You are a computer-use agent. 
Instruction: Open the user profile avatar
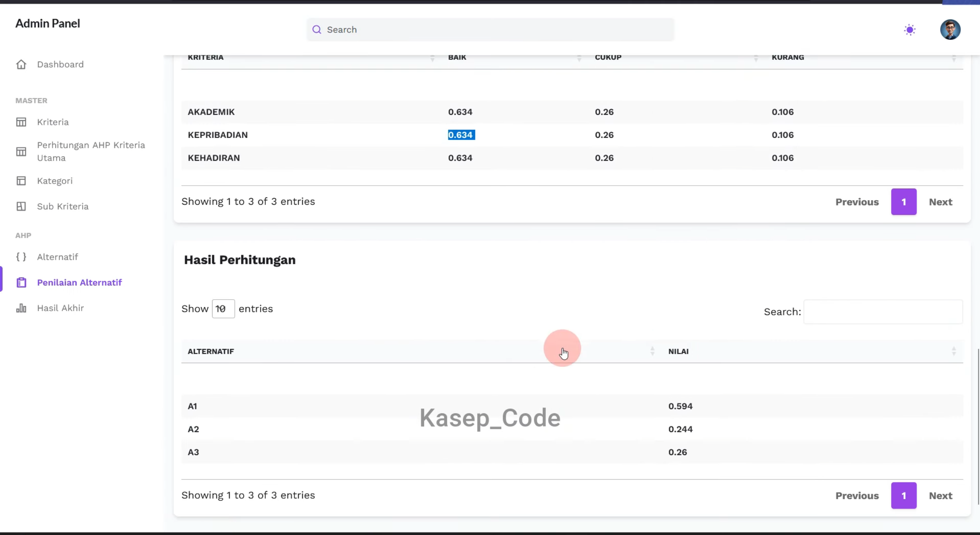[x=950, y=29]
